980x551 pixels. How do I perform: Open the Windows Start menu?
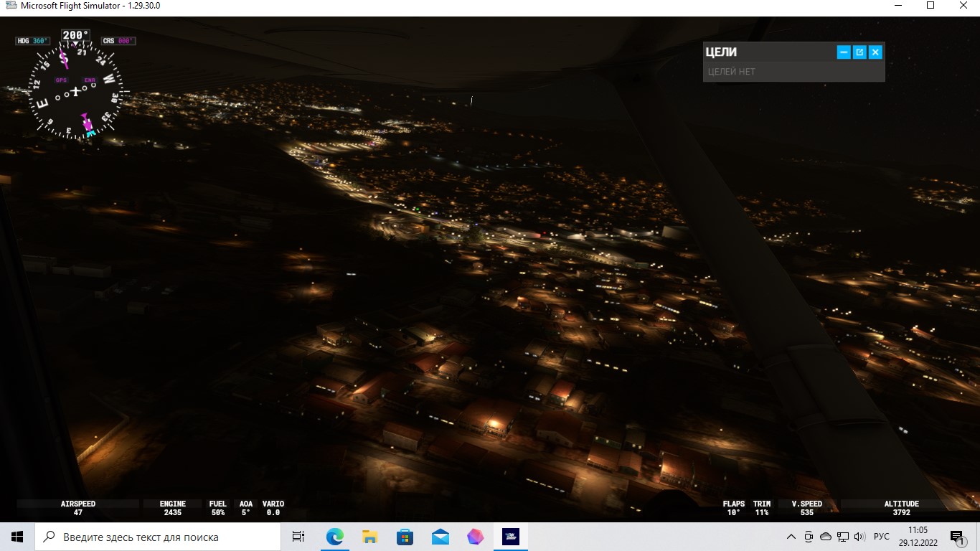pyautogui.click(x=17, y=537)
